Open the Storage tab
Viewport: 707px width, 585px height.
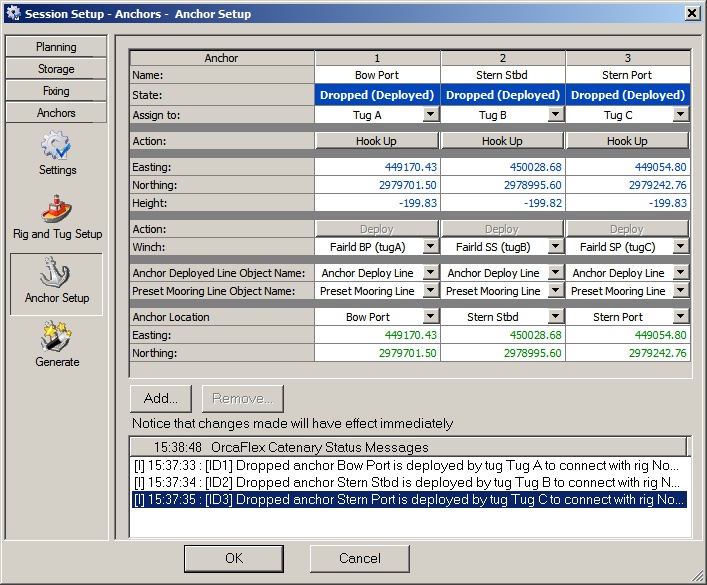[56, 69]
